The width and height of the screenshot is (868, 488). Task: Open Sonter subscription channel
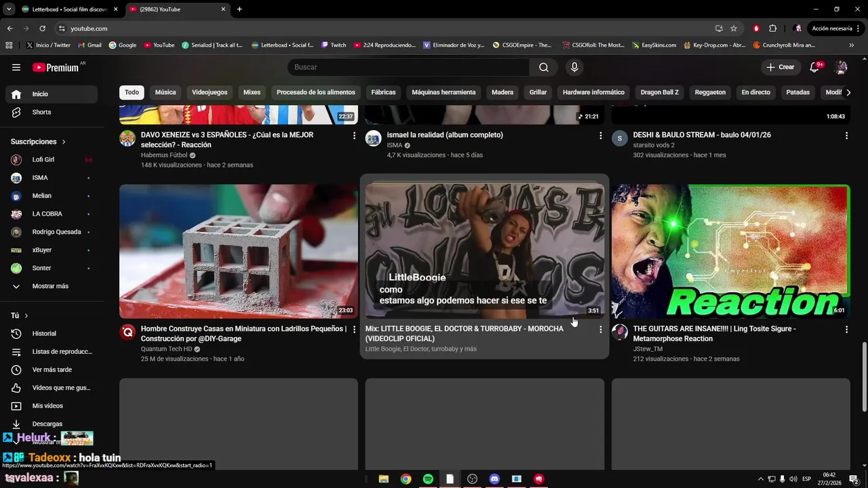click(52, 268)
